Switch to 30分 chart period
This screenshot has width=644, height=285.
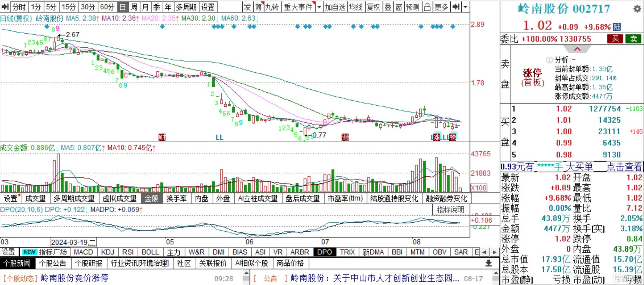point(88,7)
